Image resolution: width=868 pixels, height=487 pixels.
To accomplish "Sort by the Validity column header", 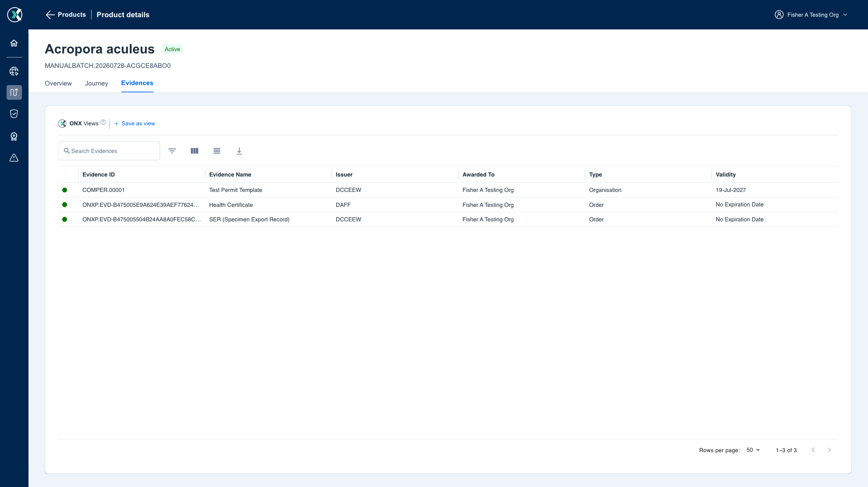I will (x=726, y=175).
